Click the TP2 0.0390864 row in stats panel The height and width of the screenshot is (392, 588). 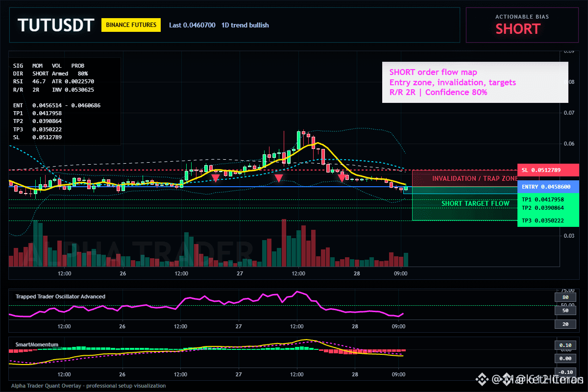[37, 121]
